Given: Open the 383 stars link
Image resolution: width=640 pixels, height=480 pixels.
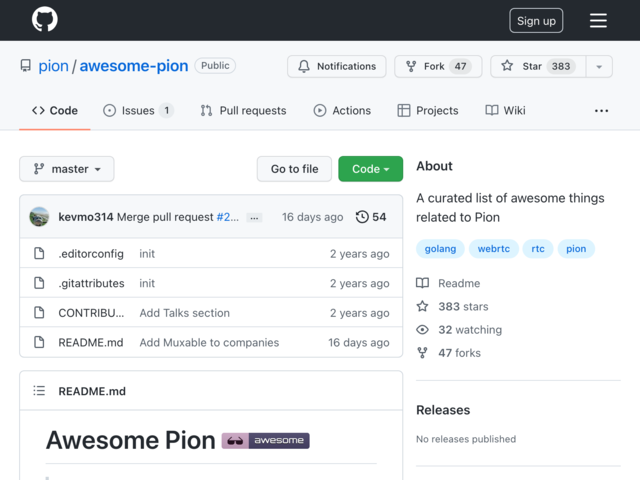Looking at the screenshot, I should coord(463,306).
